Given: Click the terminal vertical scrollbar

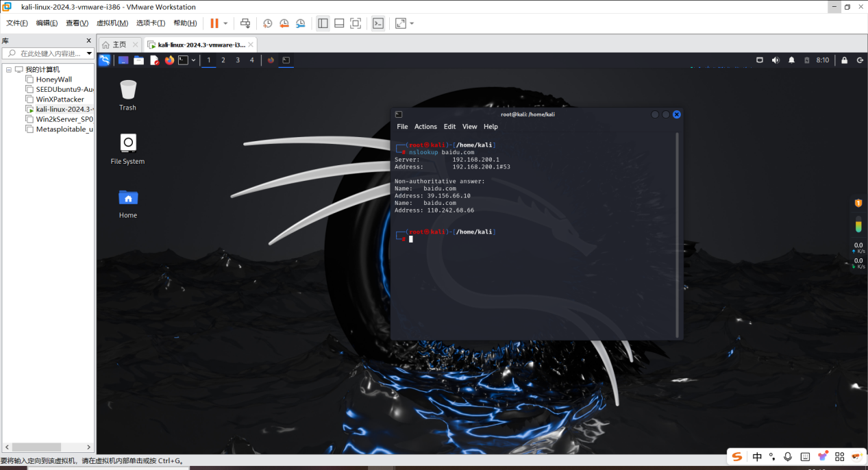Looking at the screenshot, I should pos(677,235).
